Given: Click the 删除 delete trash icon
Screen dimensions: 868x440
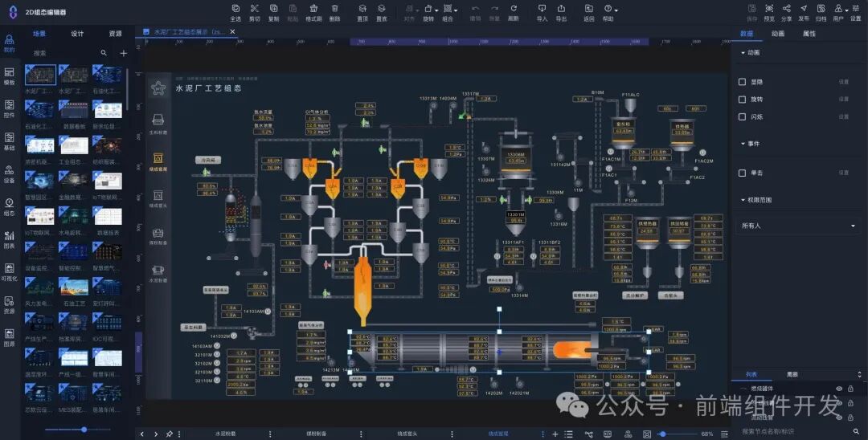Looking at the screenshot, I should [x=335, y=8].
